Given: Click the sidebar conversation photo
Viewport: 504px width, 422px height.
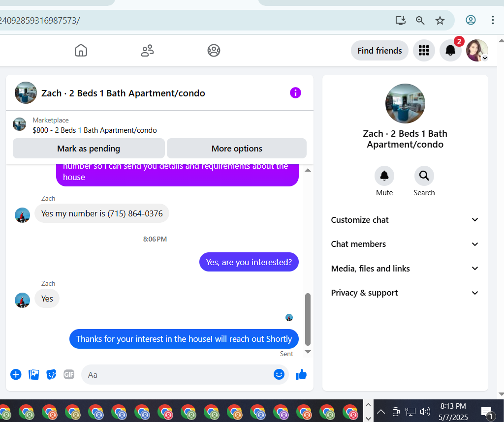Looking at the screenshot, I should click(405, 103).
